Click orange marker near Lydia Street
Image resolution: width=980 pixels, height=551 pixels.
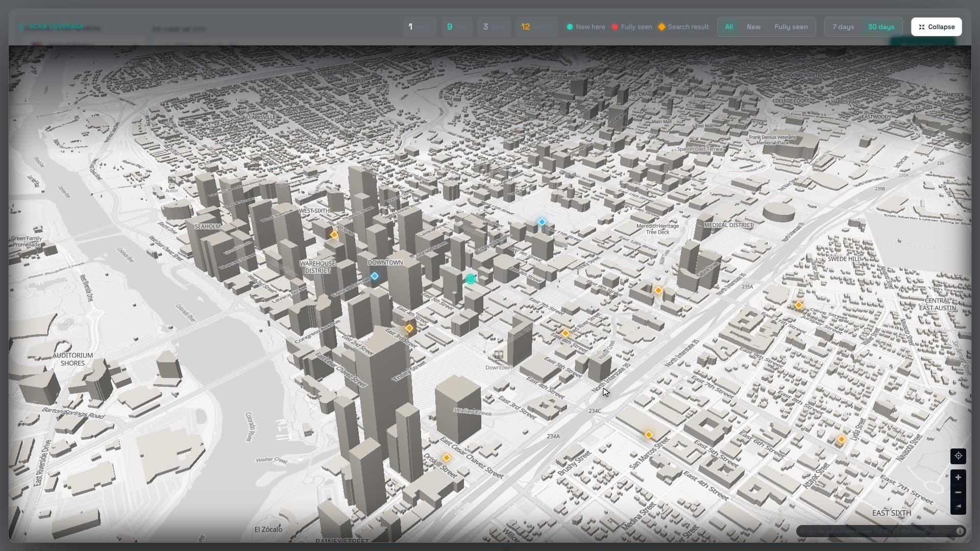(842, 439)
